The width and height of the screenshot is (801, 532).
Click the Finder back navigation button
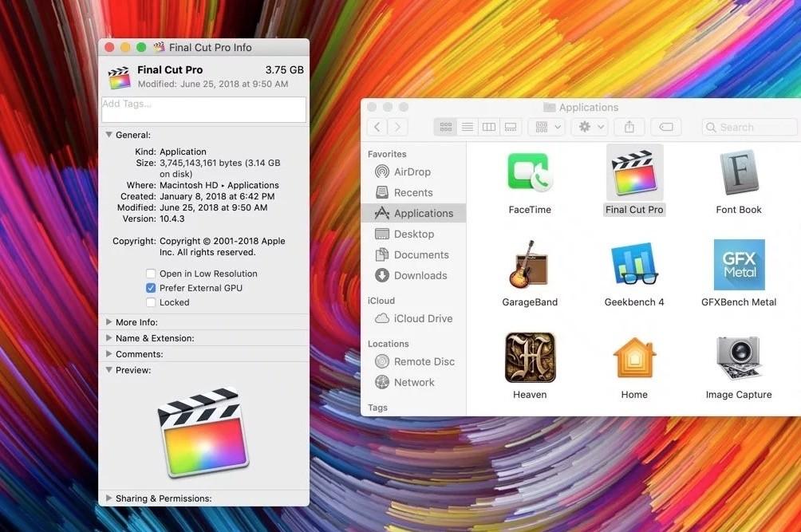377,127
